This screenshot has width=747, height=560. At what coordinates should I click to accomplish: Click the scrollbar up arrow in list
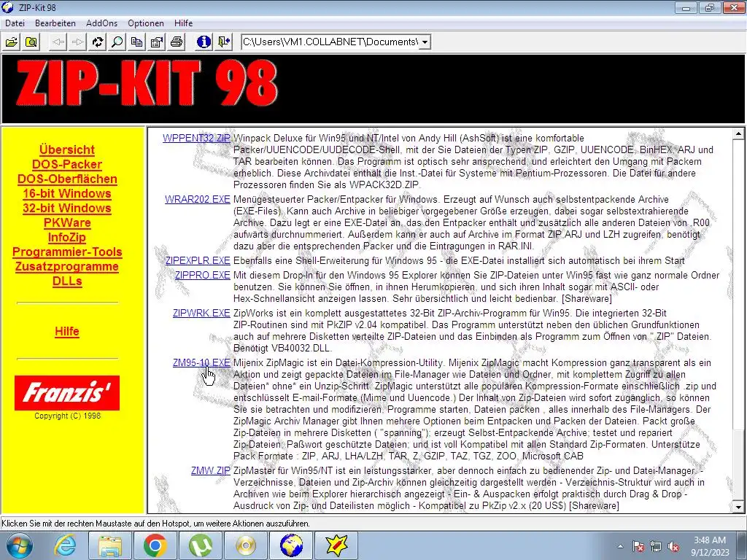738,134
